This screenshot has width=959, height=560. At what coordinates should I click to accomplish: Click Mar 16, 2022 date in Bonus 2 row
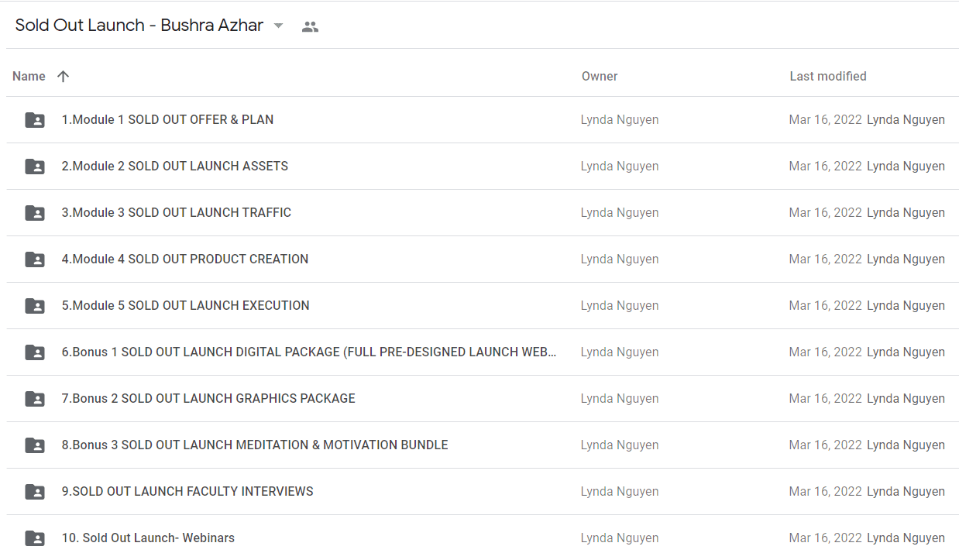tap(826, 398)
